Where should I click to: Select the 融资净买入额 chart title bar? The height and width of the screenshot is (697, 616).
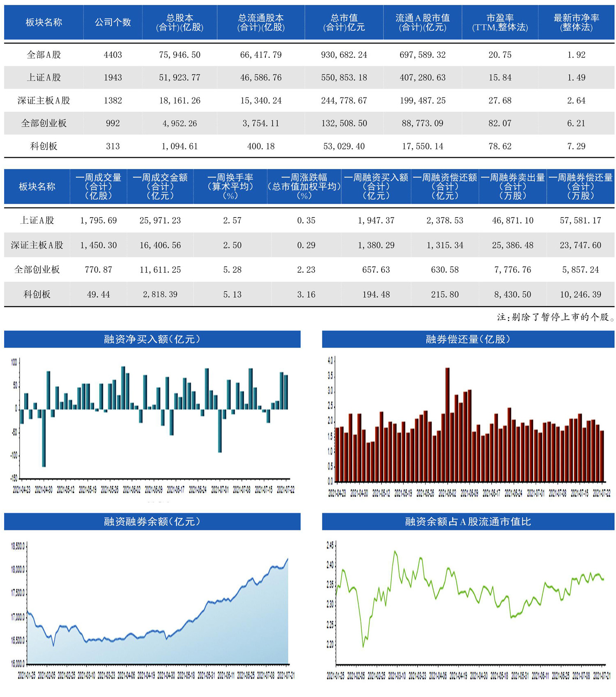pyautogui.click(x=152, y=339)
